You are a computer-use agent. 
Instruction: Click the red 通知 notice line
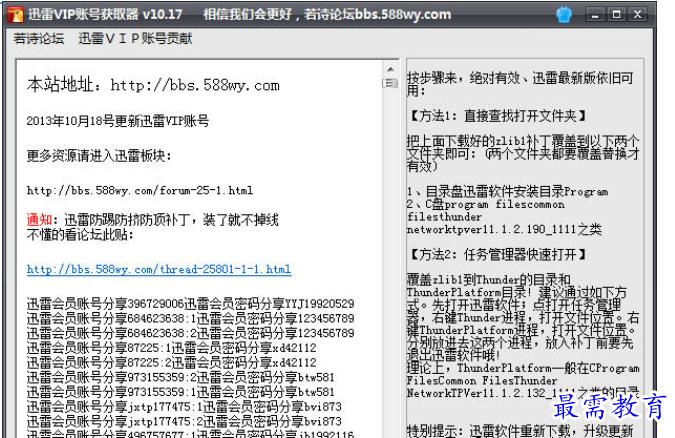[x=152, y=220]
